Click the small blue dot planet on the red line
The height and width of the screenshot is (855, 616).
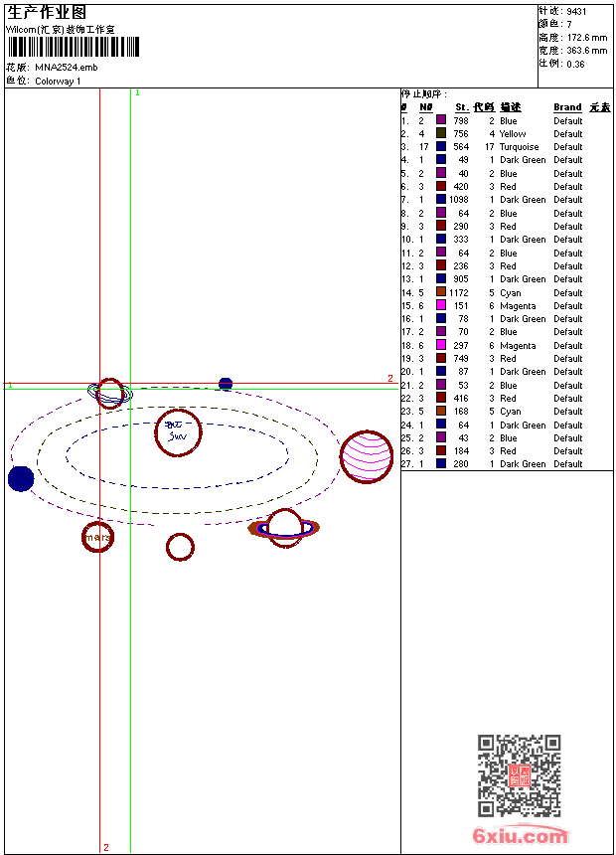(226, 384)
